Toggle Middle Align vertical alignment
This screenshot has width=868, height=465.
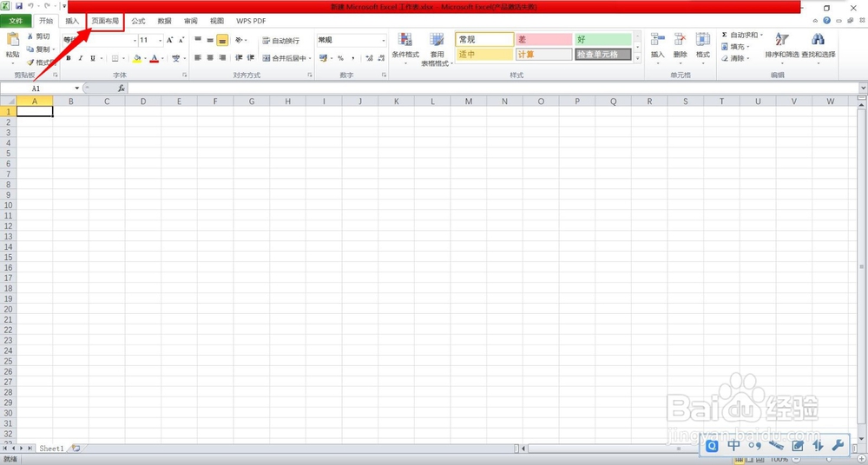coord(210,41)
